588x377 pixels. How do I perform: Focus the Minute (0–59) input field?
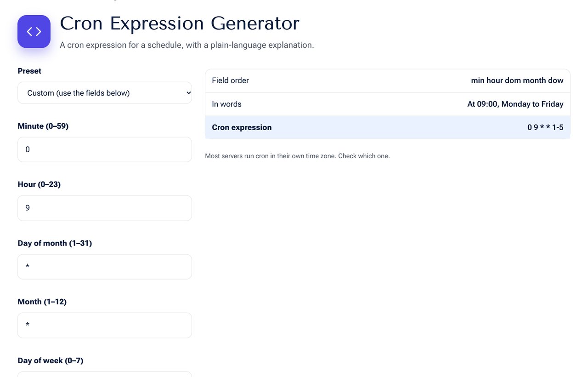coord(105,149)
